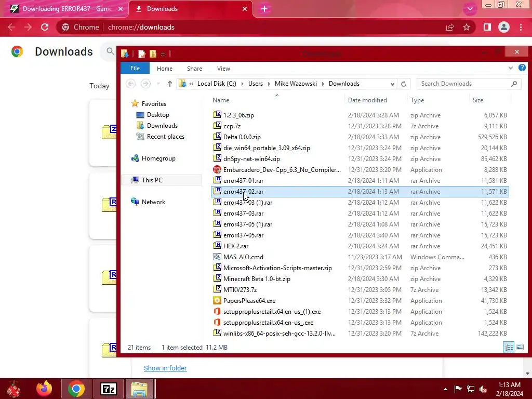Expand the chevron after Users breadcrumb
The height and width of the screenshot is (399, 532).
pos(269,84)
